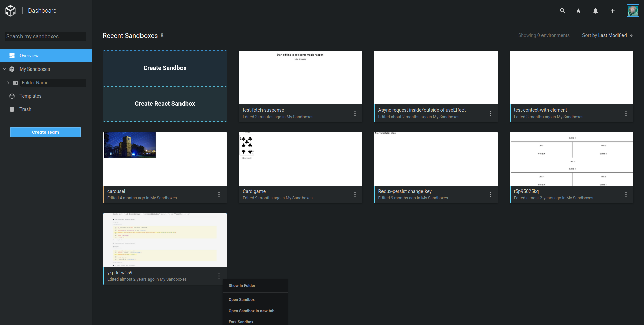Open the user avatar menu

633,11
